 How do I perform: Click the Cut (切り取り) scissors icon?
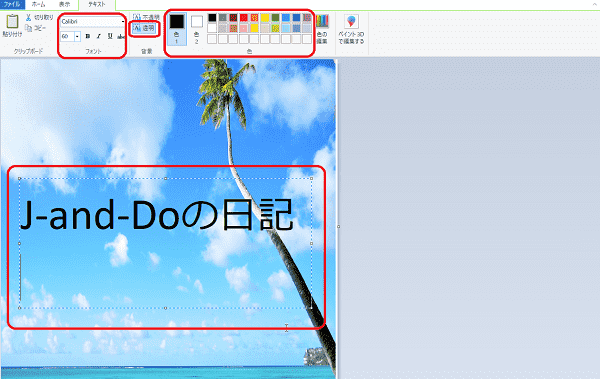tap(28, 17)
